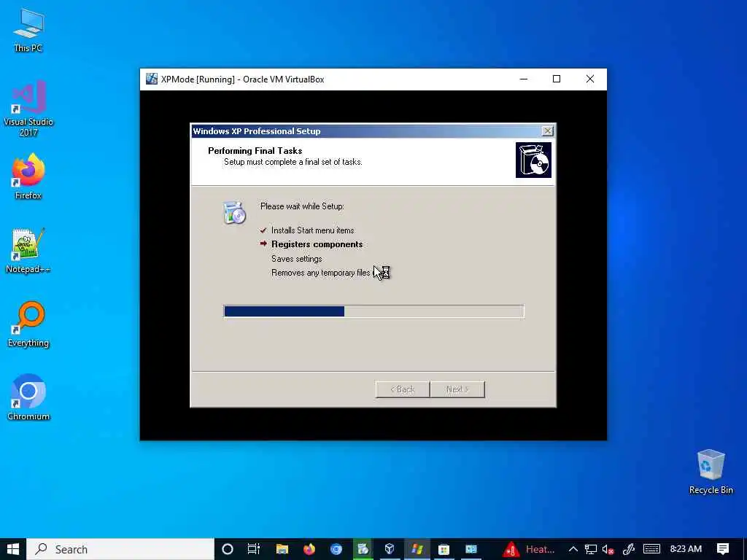Open Visual Studio 2017 desktop shortcut
Screen dimensions: 747x560
tap(28, 108)
